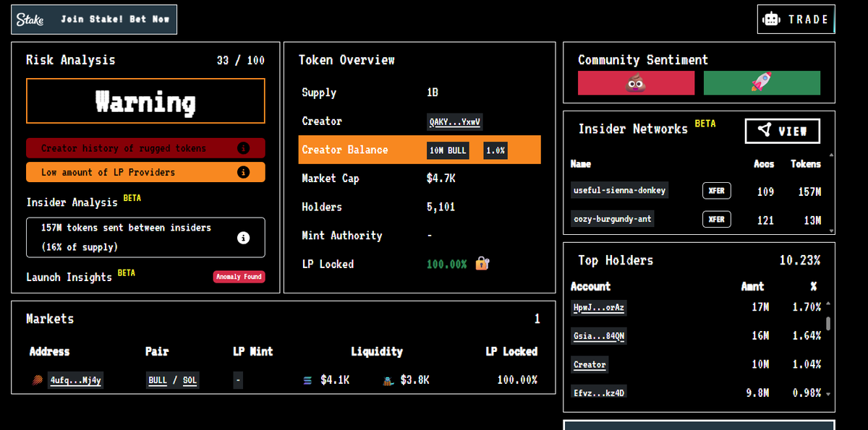Click the Top Holders 10.23% total

[x=800, y=261]
